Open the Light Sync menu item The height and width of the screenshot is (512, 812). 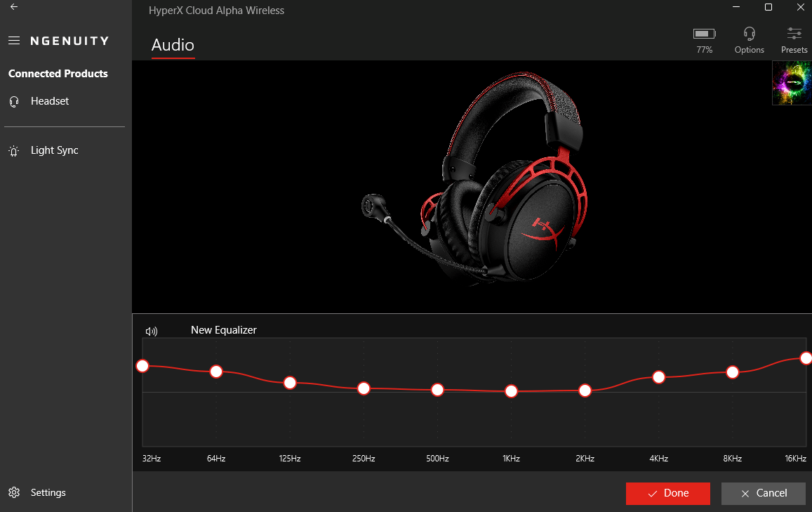[54, 150]
